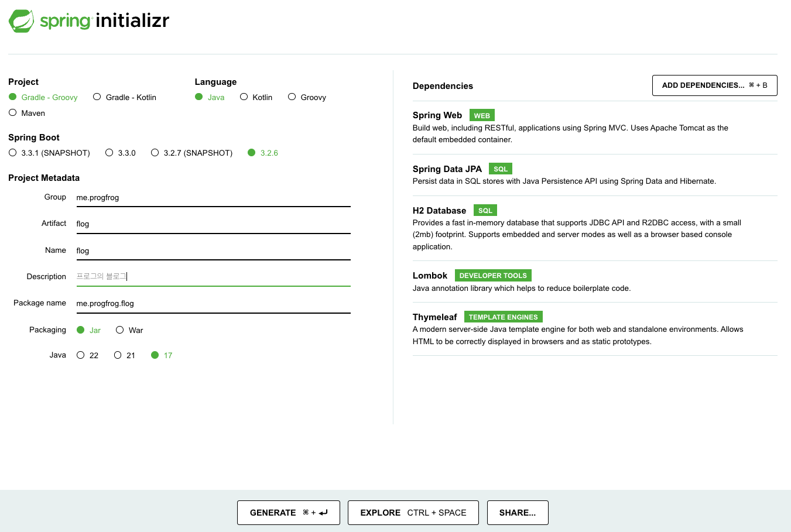The height and width of the screenshot is (532, 791).
Task: Click the DEVELOPER TOOLS badge
Action: 493,276
